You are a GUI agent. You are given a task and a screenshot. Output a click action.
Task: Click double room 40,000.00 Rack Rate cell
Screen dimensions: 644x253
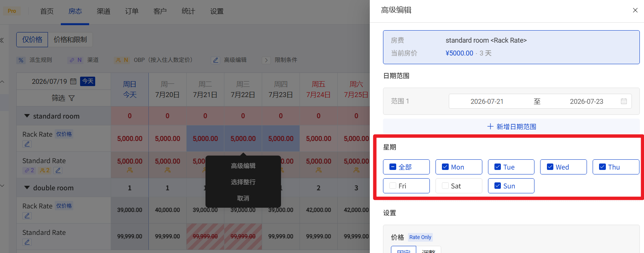tap(167, 210)
